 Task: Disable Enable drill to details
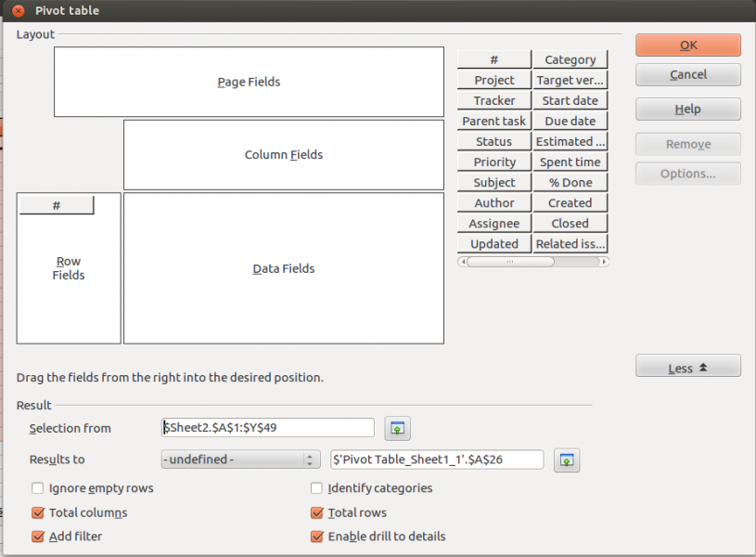[316, 536]
